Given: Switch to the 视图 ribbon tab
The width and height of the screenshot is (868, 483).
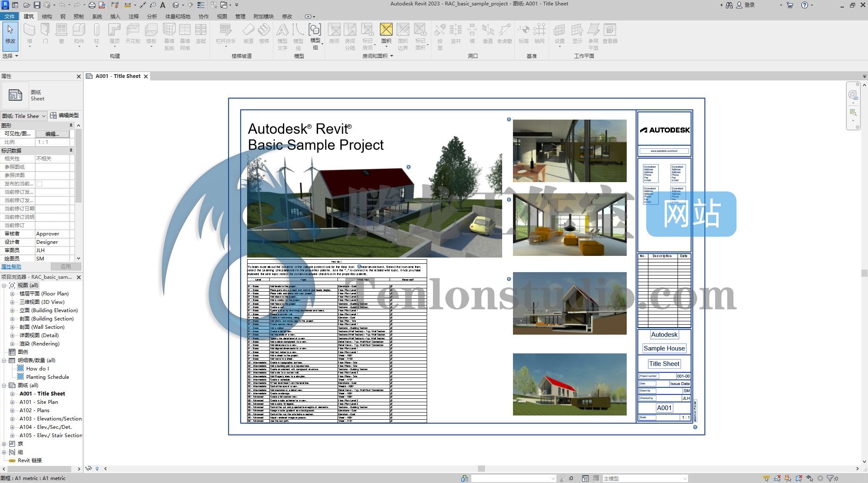Looking at the screenshot, I should pos(222,16).
